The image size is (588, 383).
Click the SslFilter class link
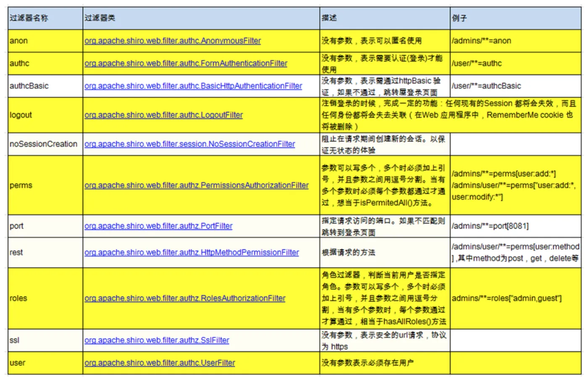click(157, 340)
